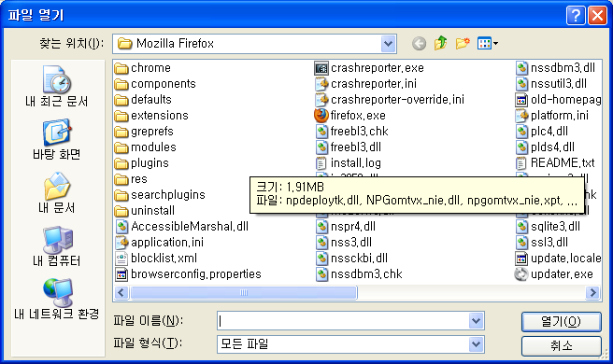Image resolution: width=613 pixels, height=364 pixels.
Task: Select ssl3.dll file
Action: (541, 243)
